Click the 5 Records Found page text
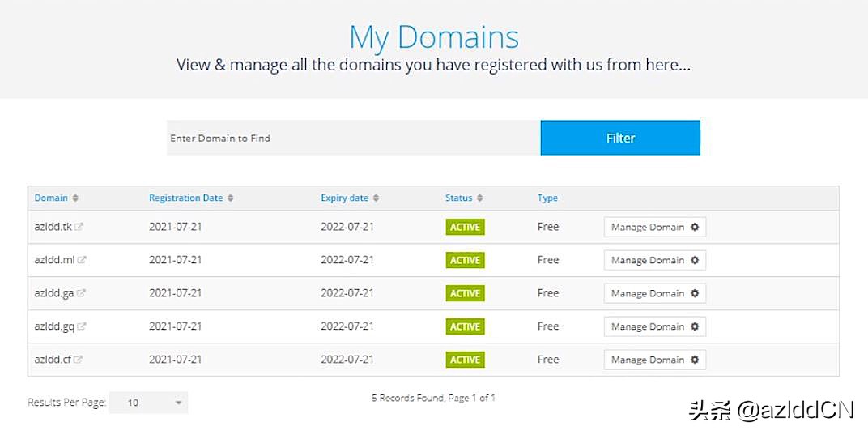 tap(433, 398)
